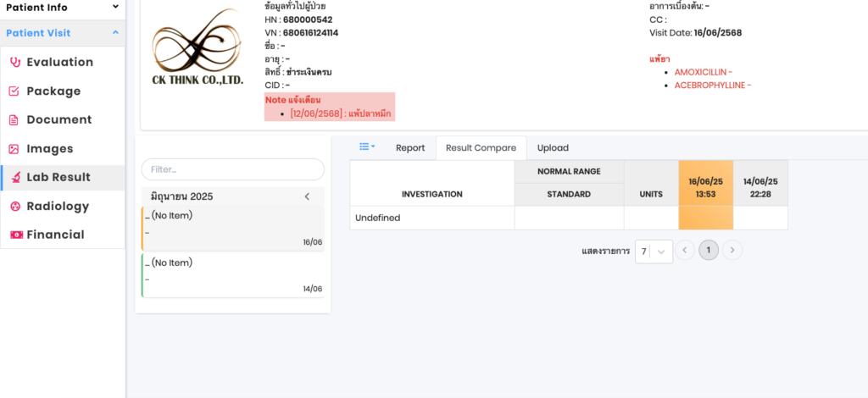Switch to the Report tab

point(410,147)
